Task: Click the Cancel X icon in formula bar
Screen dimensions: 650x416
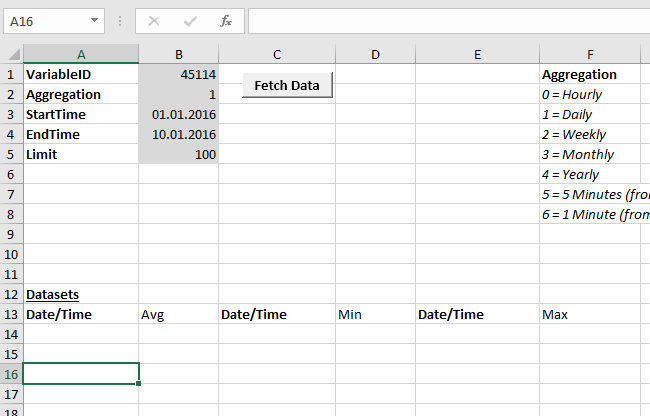Action: 154,20
